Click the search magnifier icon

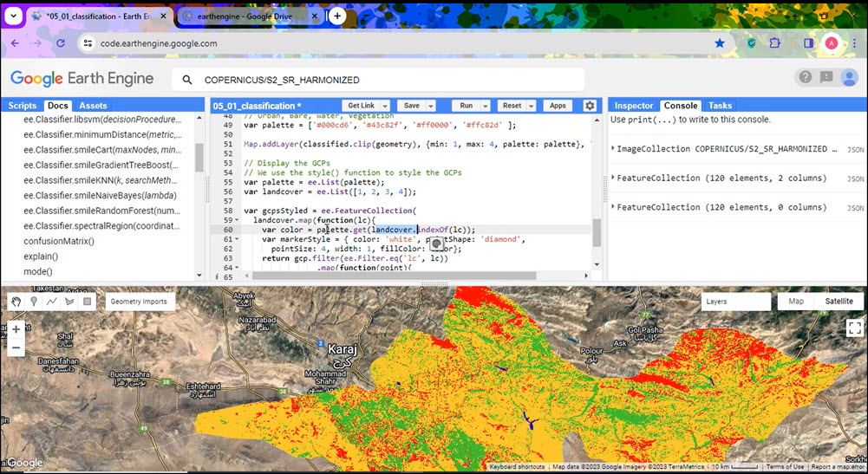187,81
